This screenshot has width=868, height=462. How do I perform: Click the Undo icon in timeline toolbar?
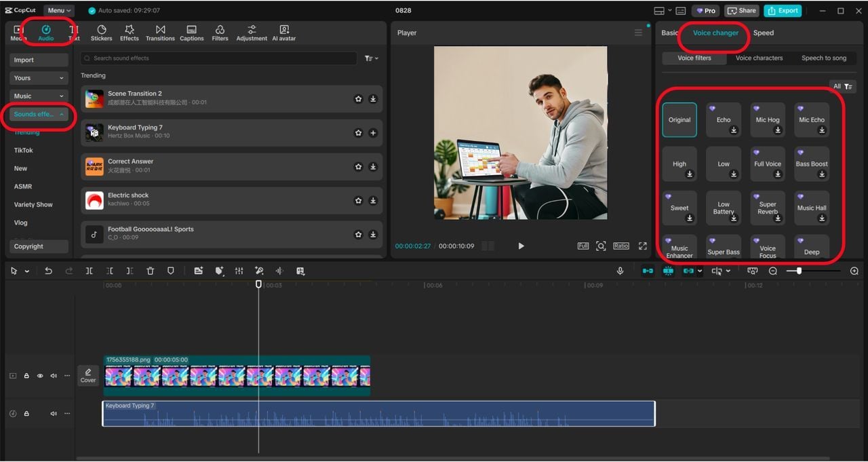point(48,271)
